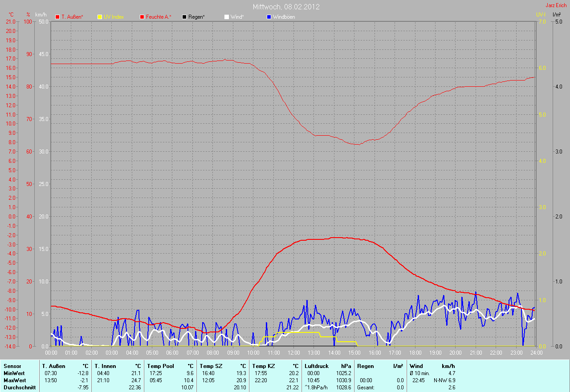Click the red T. Außen legend swatch
570x392 pixels.
tap(57, 17)
